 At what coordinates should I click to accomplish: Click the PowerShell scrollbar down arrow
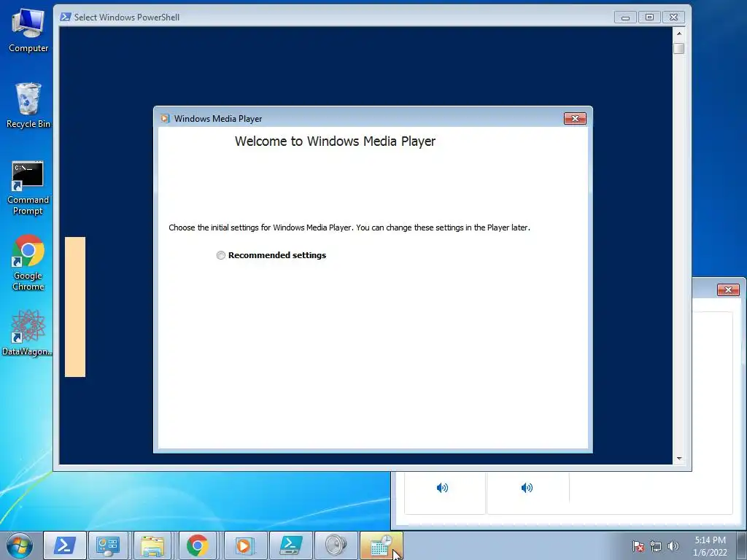pos(679,458)
